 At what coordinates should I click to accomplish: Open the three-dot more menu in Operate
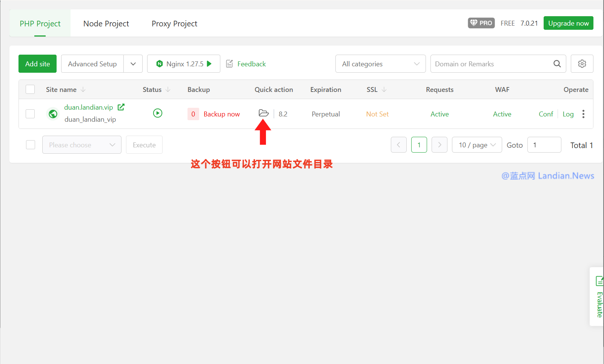point(583,114)
